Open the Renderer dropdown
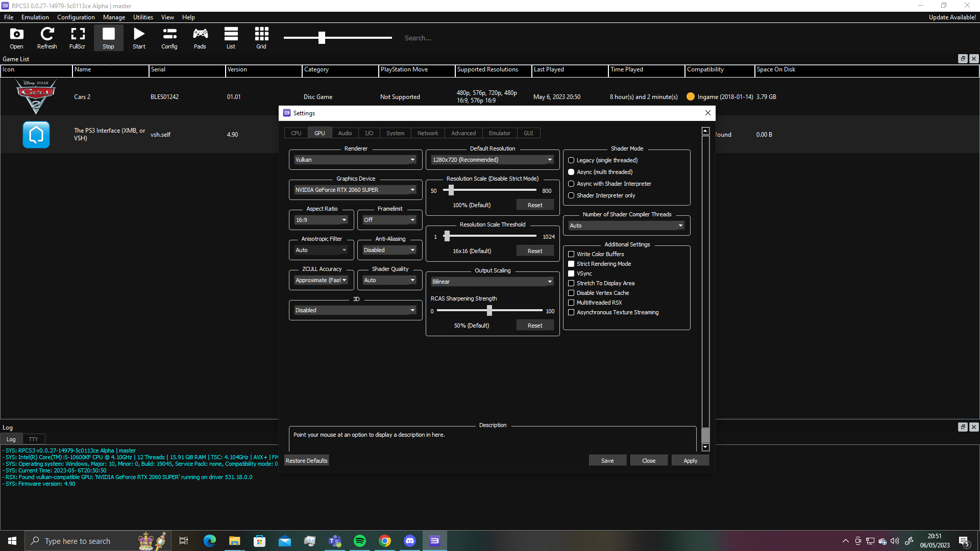The height and width of the screenshot is (551, 980). coord(355,159)
